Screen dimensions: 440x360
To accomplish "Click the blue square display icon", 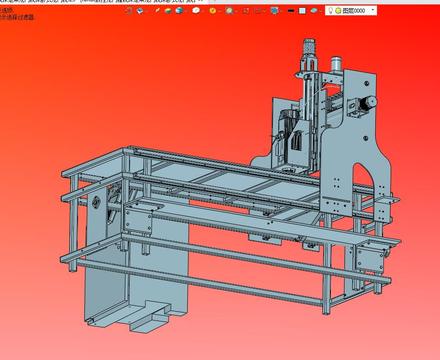I will click(274, 11).
